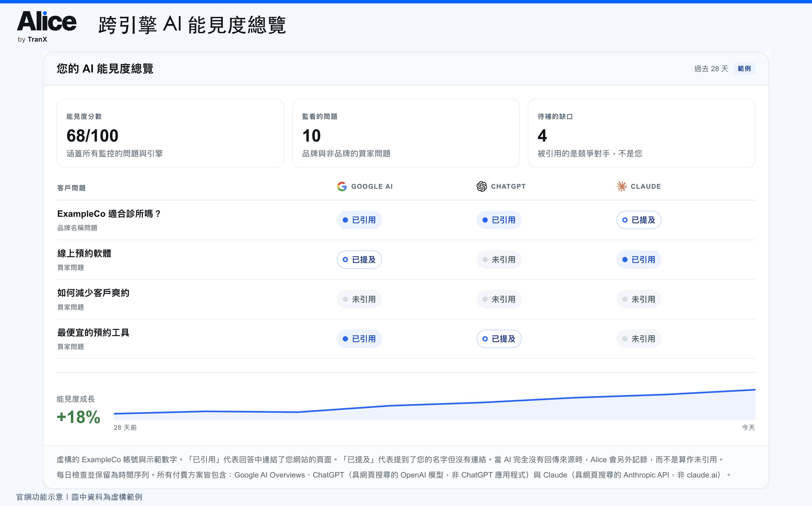Click the 28 天前 chart axis label
The width and height of the screenshot is (812, 506).
click(125, 428)
